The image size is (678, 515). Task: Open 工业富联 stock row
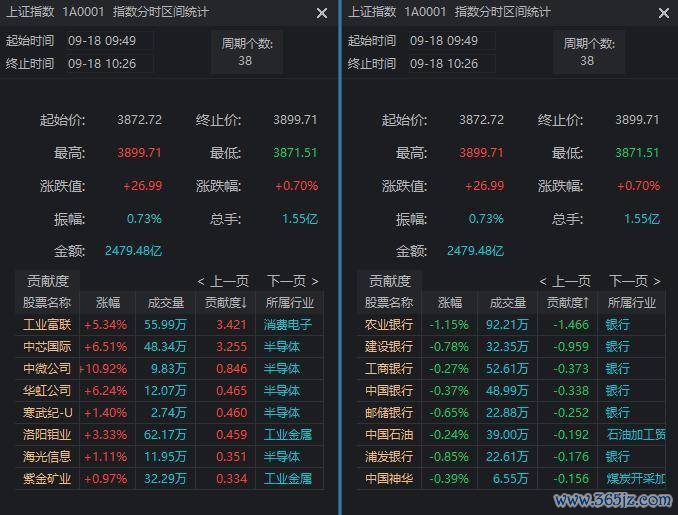(x=48, y=324)
